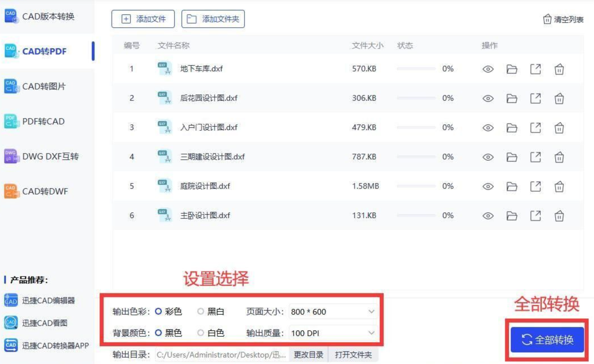
Task: Open 迅捷CAD编辑器 product recommendation
Action: point(40,301)
